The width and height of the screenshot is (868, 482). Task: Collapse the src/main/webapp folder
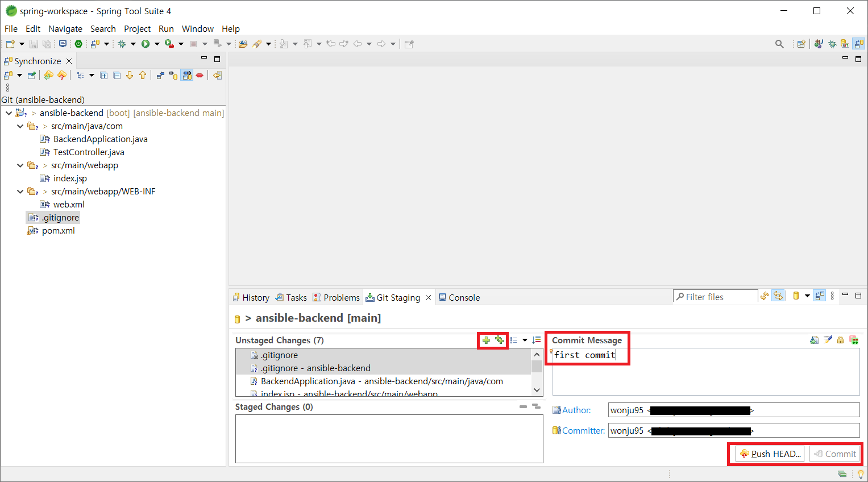point(20,165)
